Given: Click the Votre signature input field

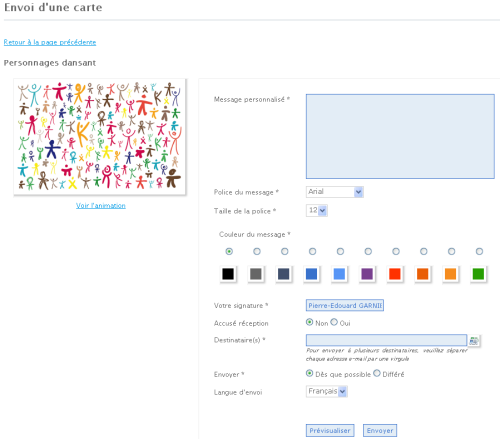Looking at the screenshot, I should click(345, 305).
